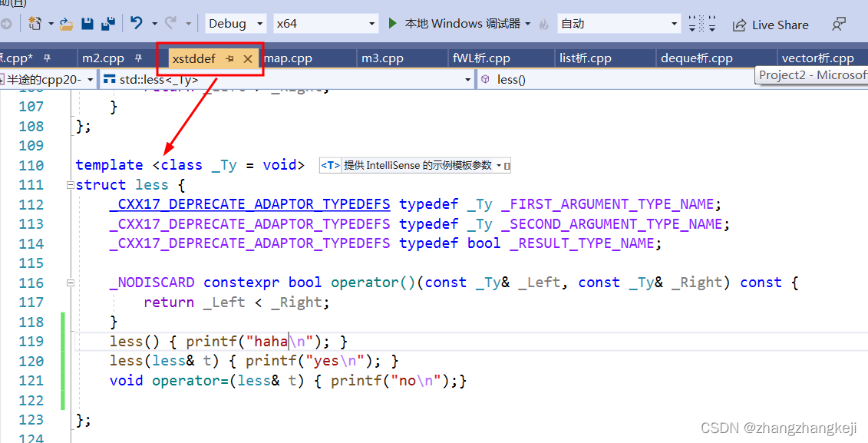Open the Redo history dropdown arrow
868x443 pixels.
(x=188, y=24)
